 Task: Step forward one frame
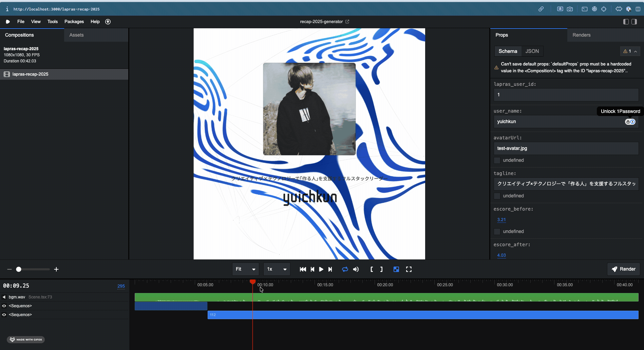[x=330, y=269]
